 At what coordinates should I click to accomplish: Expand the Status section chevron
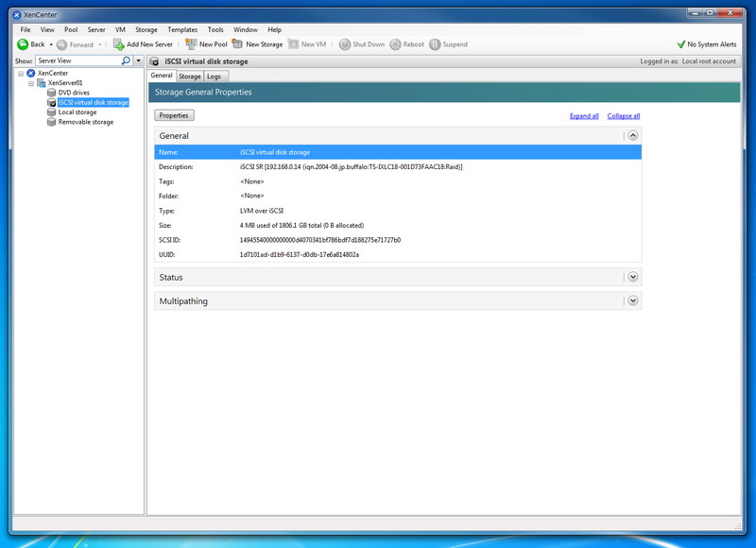pyautogui.click(x=633, y=277)
